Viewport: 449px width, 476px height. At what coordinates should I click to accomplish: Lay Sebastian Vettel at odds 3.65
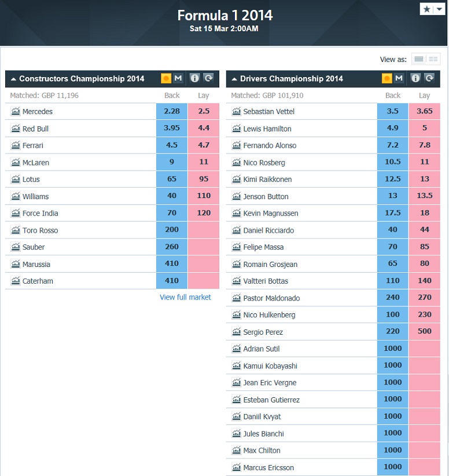pyautogui.click(x=425, y=111)
